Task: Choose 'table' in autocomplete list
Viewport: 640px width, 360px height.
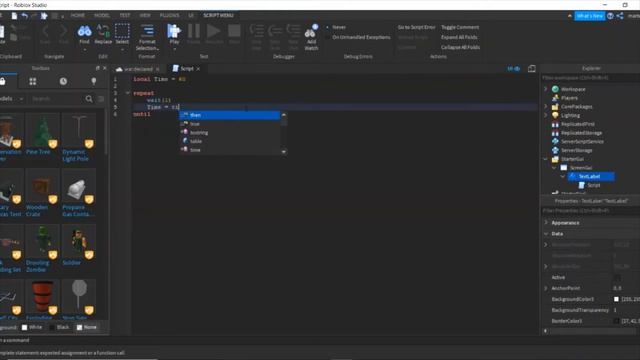Action: click(229, 141)
